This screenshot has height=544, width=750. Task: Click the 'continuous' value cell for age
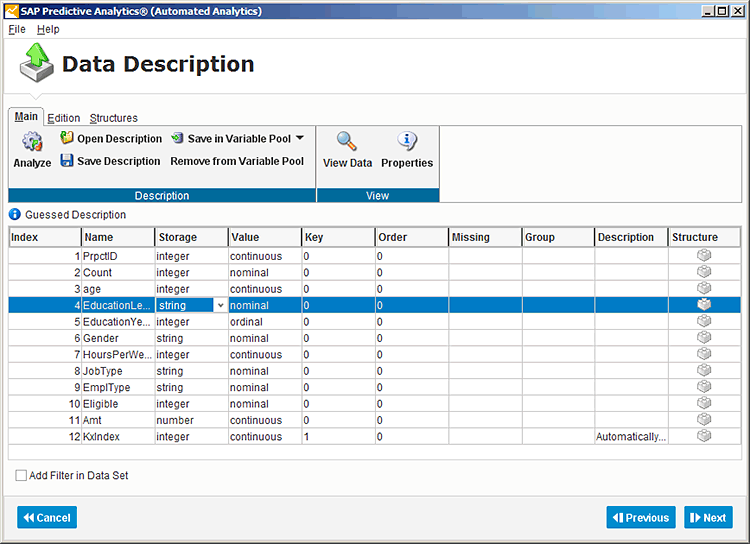point(265,289)
